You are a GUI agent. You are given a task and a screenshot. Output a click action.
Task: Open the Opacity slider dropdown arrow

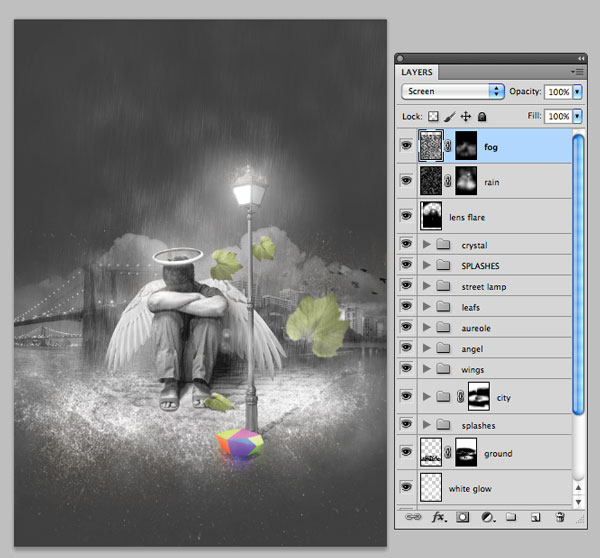coord(578,91)
